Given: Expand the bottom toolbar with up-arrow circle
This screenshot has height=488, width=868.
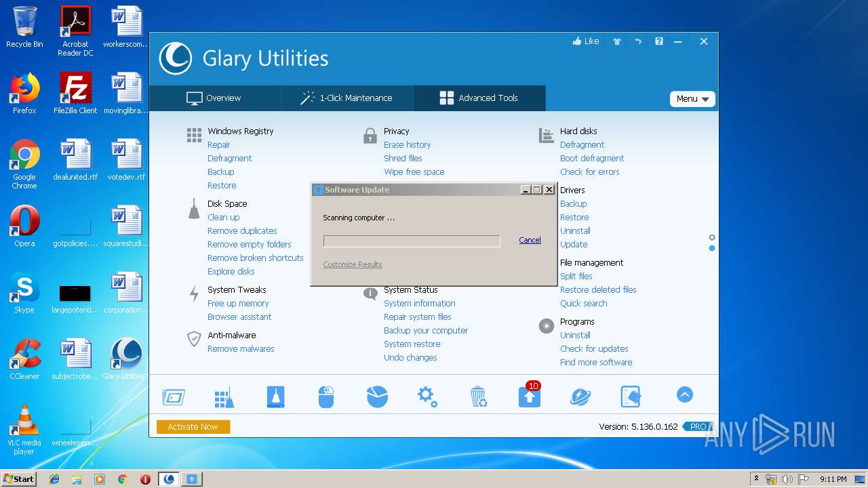Looking at the screenshot, I should (x=685, y=394).
